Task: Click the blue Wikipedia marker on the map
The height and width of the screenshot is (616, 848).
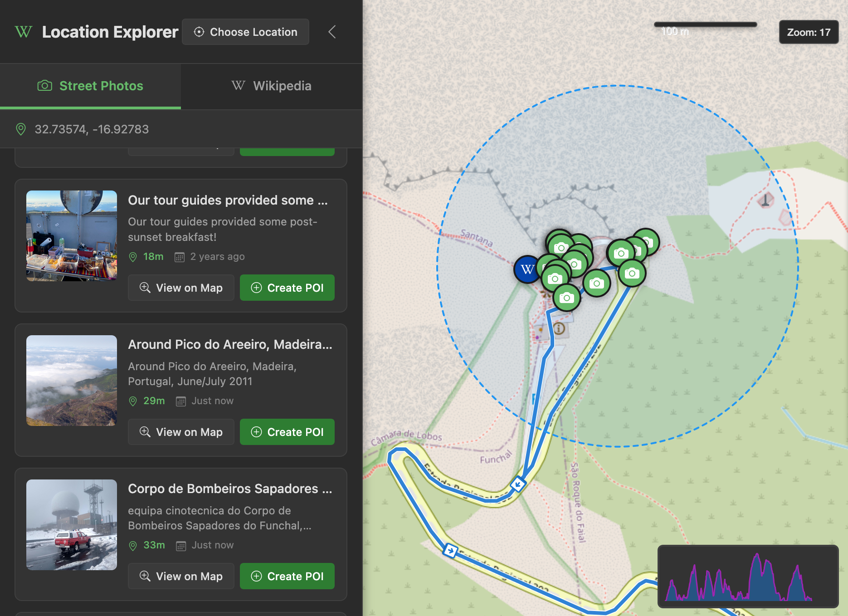Action: click(x=526, y=269)
